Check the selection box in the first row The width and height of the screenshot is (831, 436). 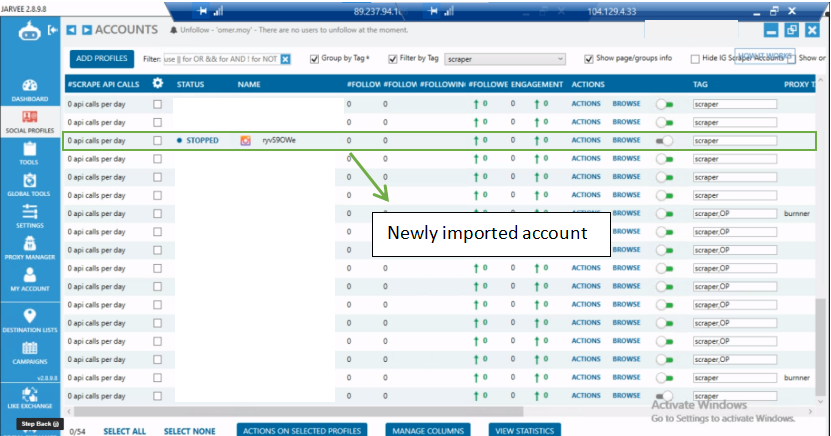157,104
